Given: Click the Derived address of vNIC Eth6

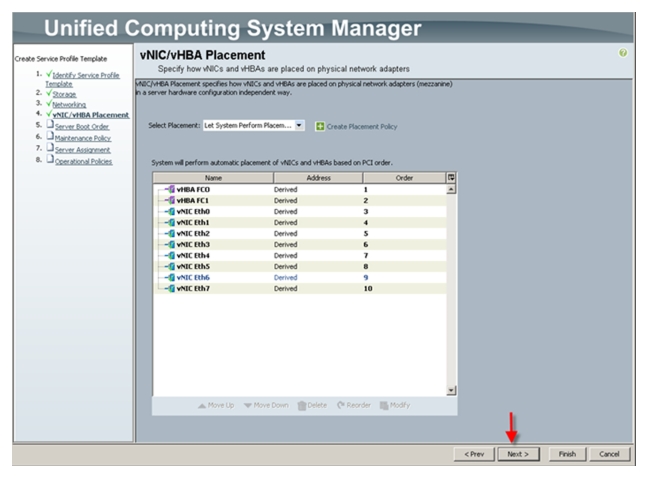Looking at the screenshot, I should pyautogui.click(x=286, y=277).
